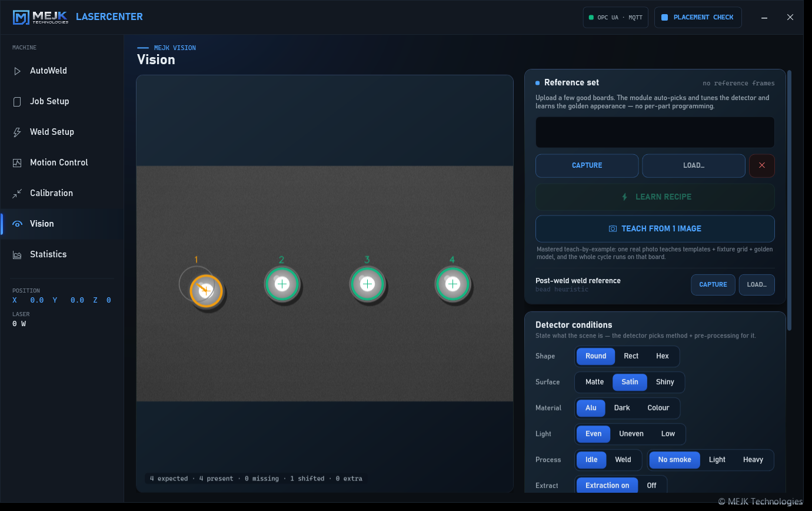The height and width of the screenshot is (511, 812).
Task: Click the camera icon on Teach From 1 Image
Action: point(613,228)
